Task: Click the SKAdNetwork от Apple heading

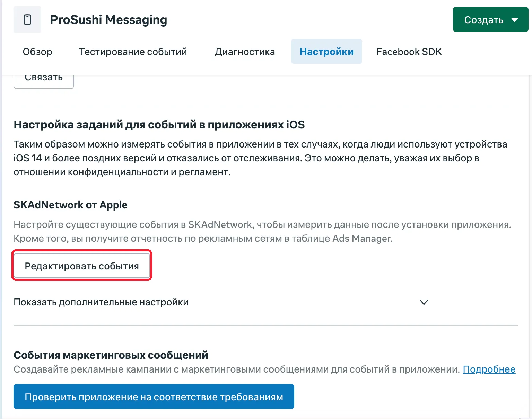Action: (x=70, y=205)
